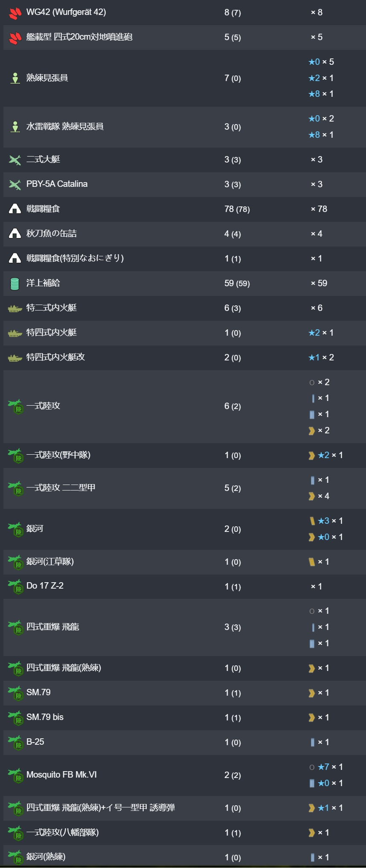Select the Mosquito FB Mk.VI equipment name
This screenshot has height=868, width=366.
(x=61, y=775)
